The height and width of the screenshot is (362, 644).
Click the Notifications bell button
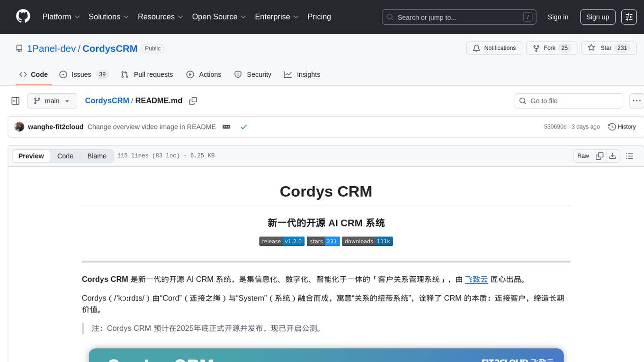pos(494,48)
